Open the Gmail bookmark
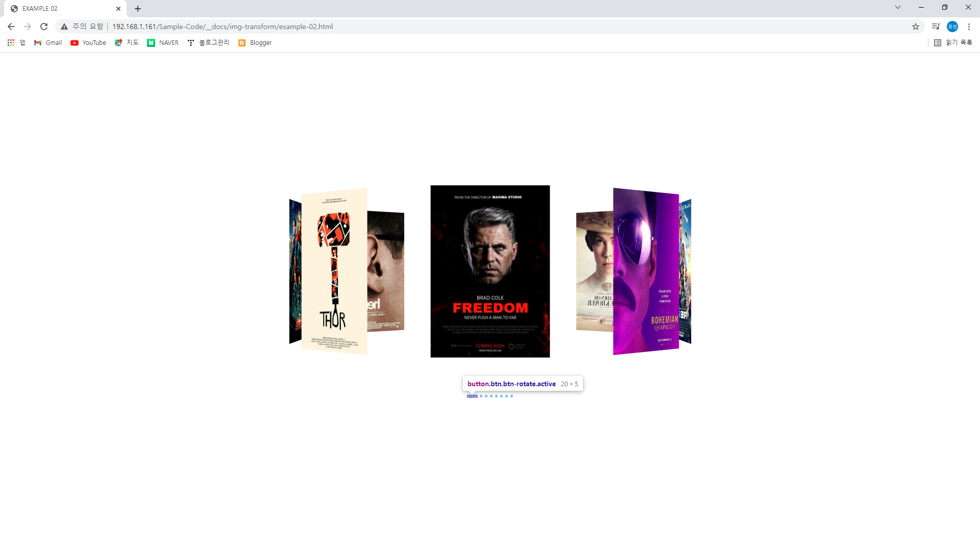This screenshot has width=980, height=551. pos(48,43)
